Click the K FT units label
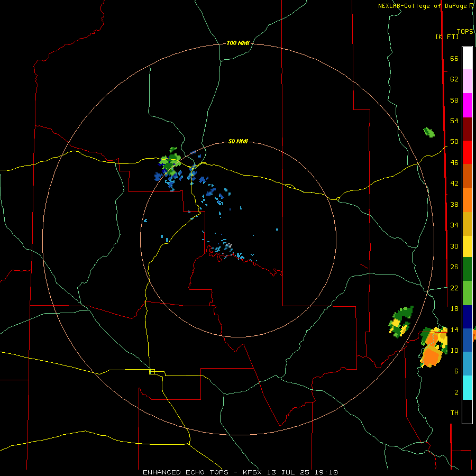The width and height of the screenshot is (476, 476). pos(447,36)
